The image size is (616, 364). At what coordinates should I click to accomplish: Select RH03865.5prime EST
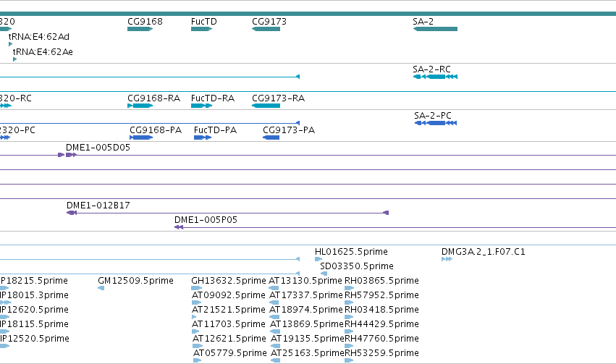tap(349, 288)
